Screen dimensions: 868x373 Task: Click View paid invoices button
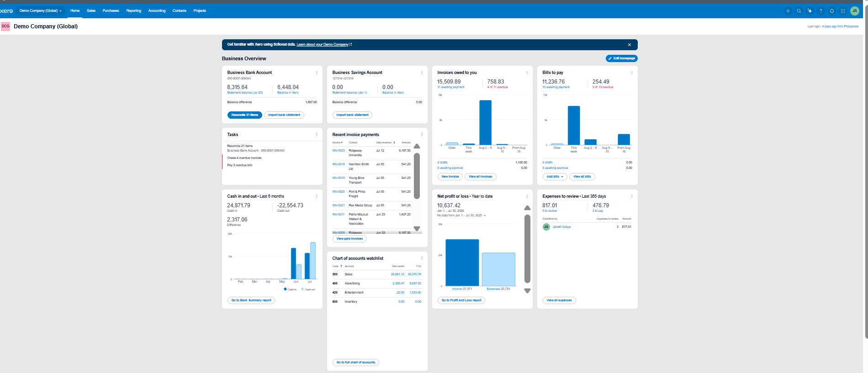pyautogui.click(x=349, y=239)
